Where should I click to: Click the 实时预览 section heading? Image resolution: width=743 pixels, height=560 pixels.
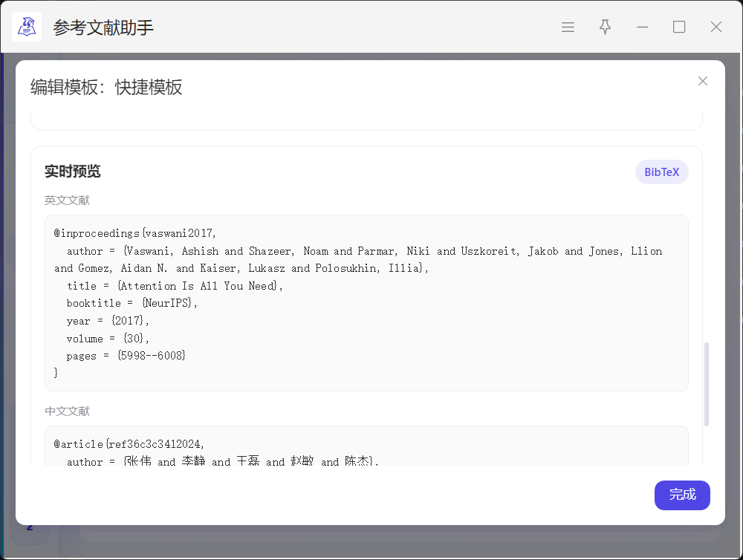pos(72,172)
